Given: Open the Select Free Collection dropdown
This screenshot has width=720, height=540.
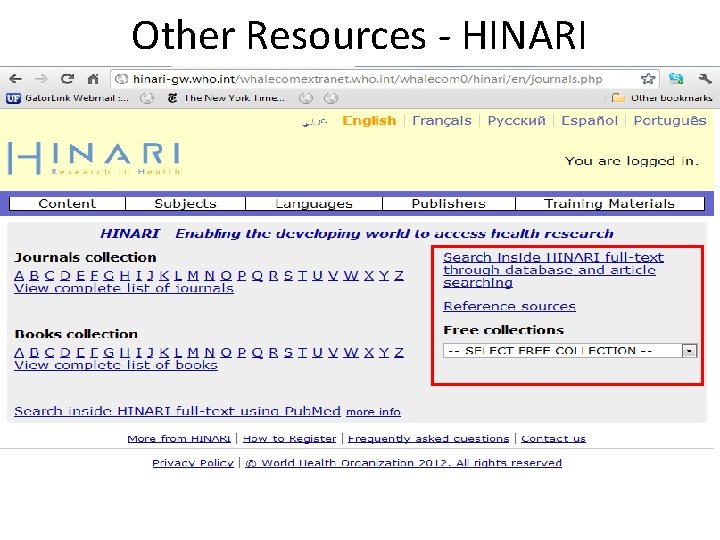Looking at the screenshot, I should 570,351.
